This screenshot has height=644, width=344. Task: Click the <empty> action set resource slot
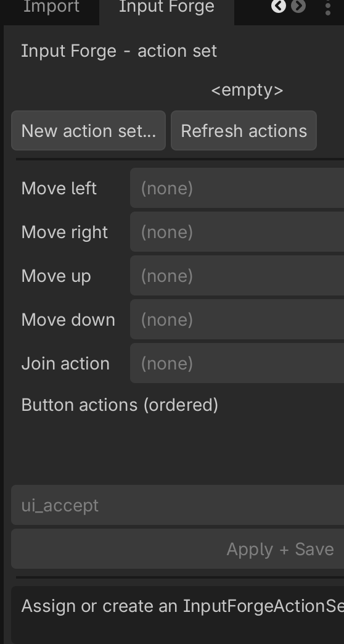coord(247,90)
